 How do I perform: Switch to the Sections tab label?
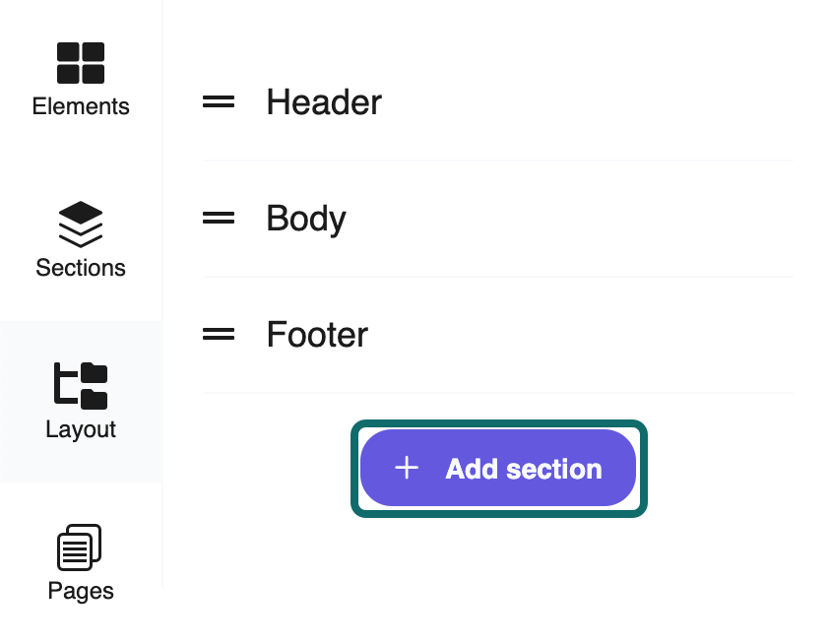[x=81, y=268]
